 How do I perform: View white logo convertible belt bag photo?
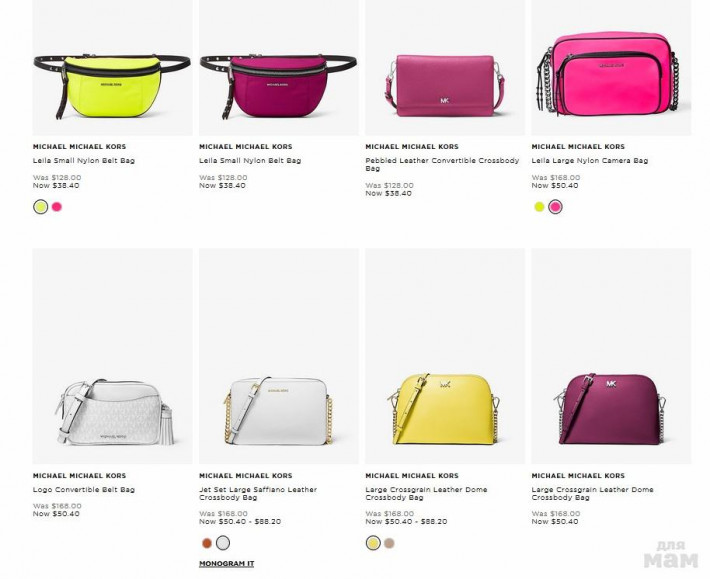[112, 356]
